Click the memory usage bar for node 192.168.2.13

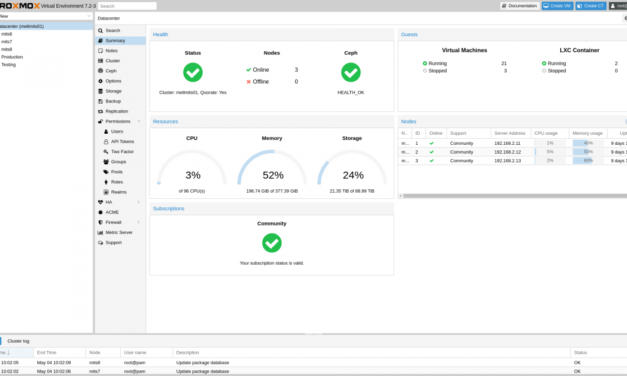[x=588, y=161]
